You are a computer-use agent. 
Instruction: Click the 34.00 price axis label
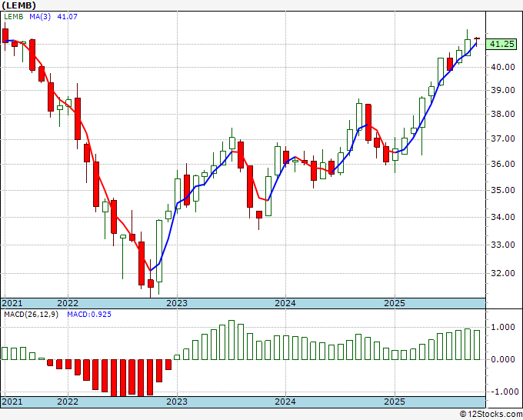502,217
